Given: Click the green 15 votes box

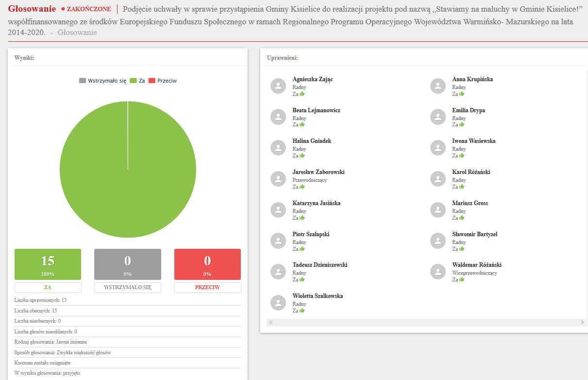Looking at the screenshot, I should point(48,264).
